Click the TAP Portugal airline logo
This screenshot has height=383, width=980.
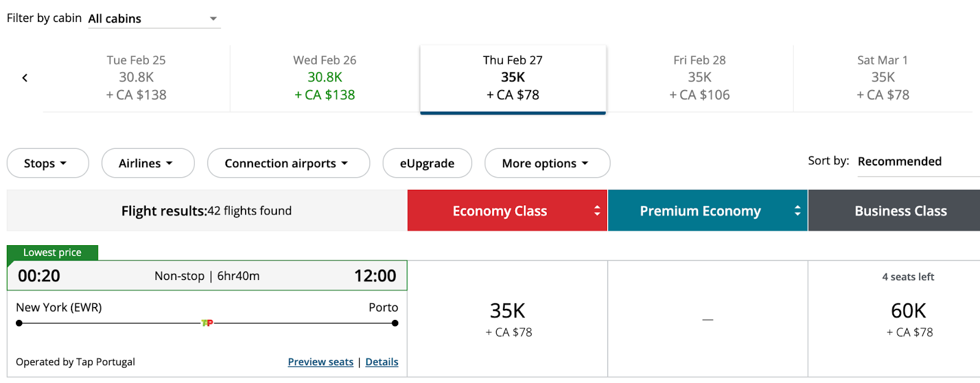pos(207,323)
